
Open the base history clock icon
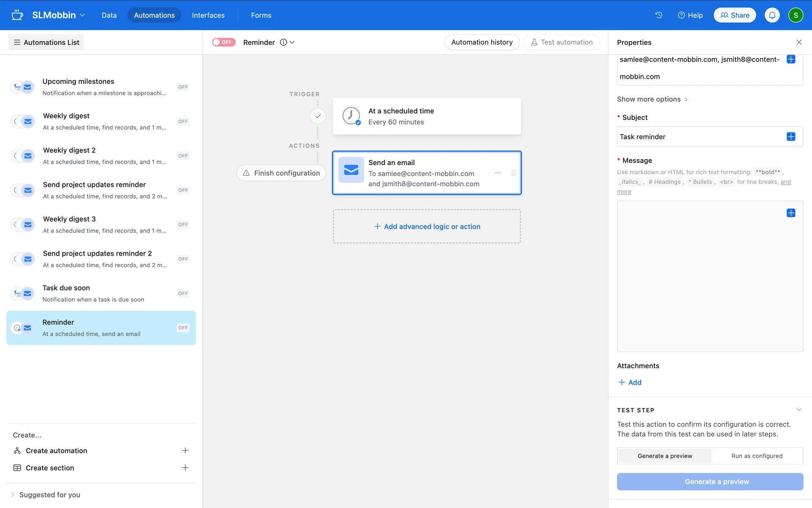click(658, 15)
